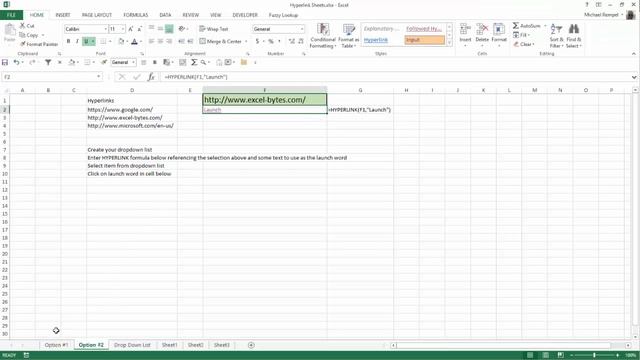The image size is (640, 360).
Task: Open the font size dropdown
Action: (x=123, y=29)
